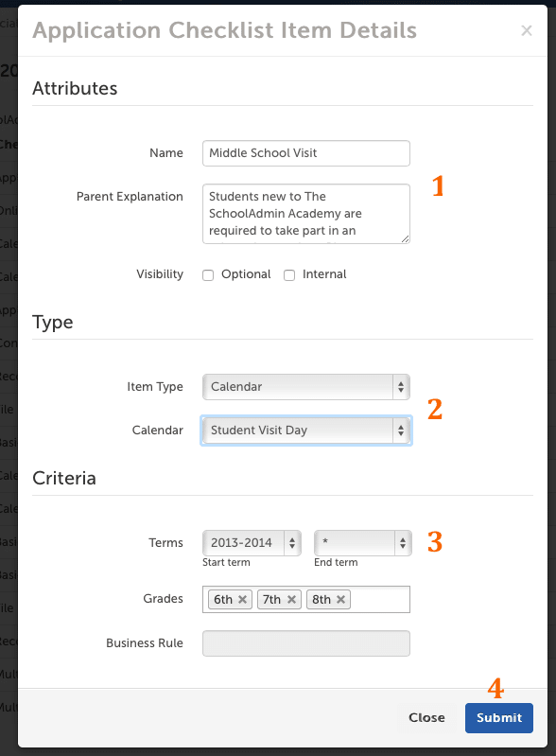Click the Start term caption
Viewport: 556px width, 756px height.
click(x=226, y=562)
